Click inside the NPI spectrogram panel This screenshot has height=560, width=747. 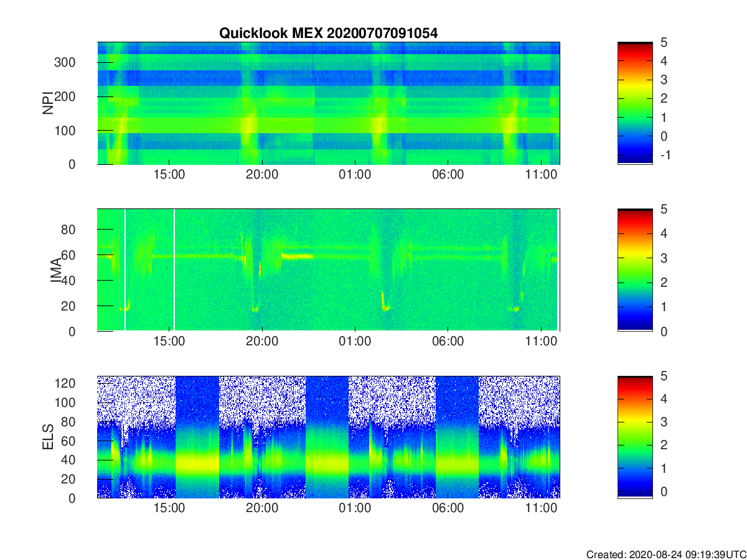click(x=329, y=103)
